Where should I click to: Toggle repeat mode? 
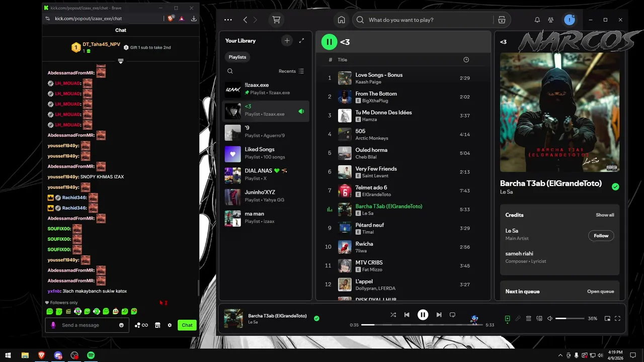[452, 315]
